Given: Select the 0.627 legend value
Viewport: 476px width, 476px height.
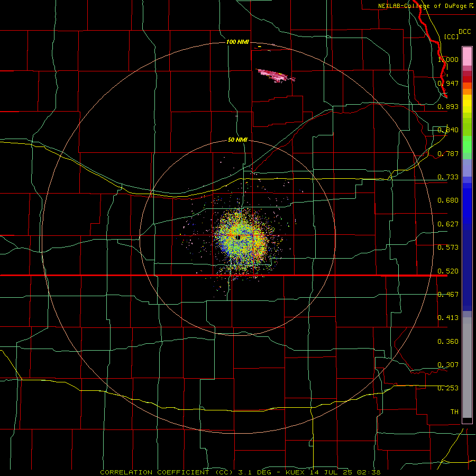Looking at the screenshot, I should click(x=448, y=224).
